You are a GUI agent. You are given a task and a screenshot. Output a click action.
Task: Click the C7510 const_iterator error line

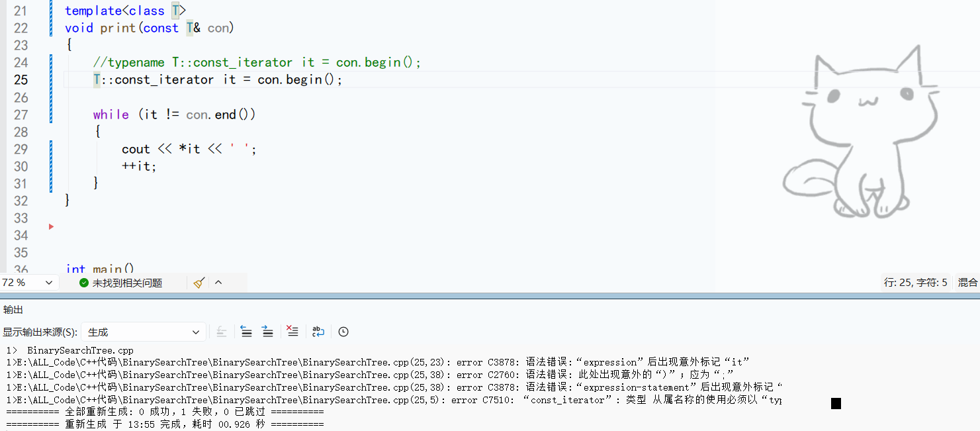pyautogui.click(x=394, y=400)
